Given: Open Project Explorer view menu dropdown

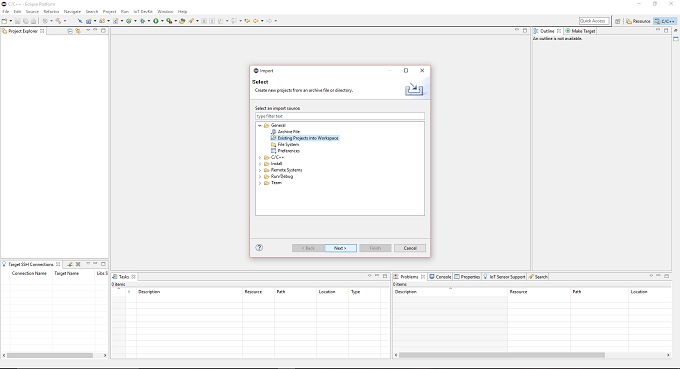Looking at the screenshot, I should [x=88, y=31].
